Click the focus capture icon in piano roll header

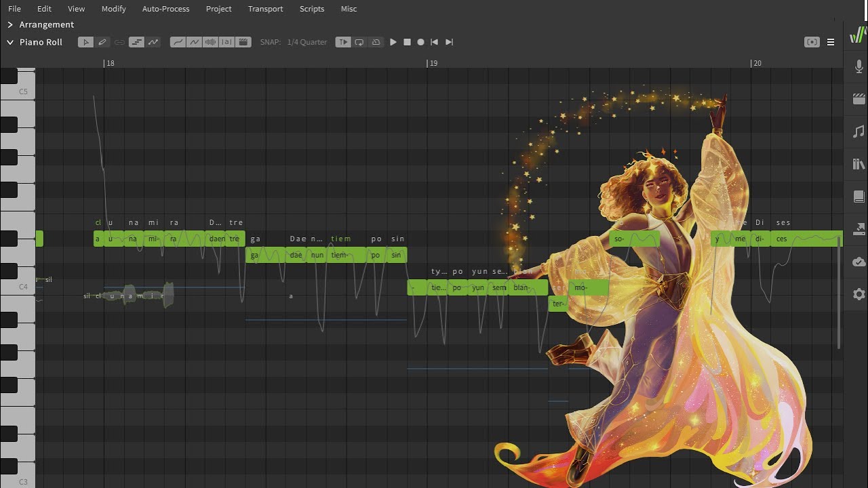[x=812, y=42]
